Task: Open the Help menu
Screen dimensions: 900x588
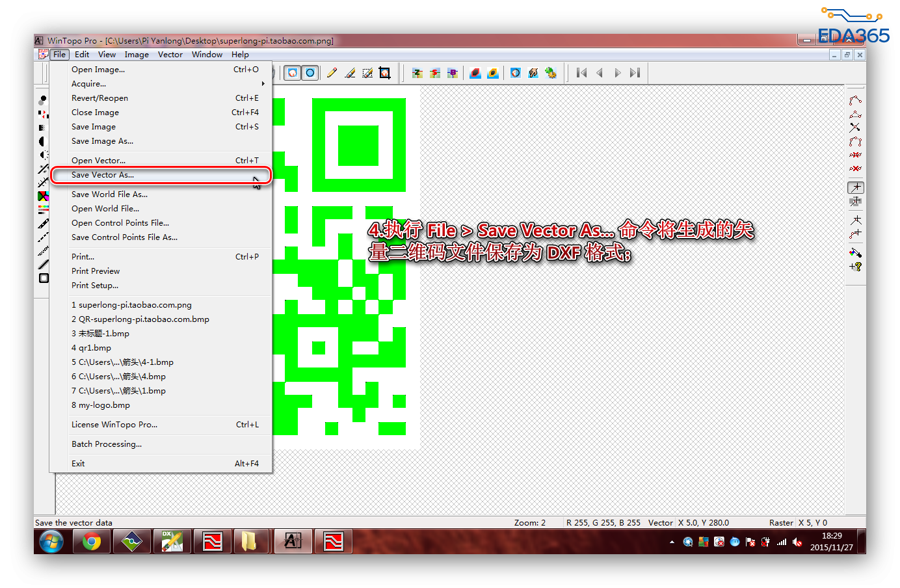Action: (x=240, y=55)
